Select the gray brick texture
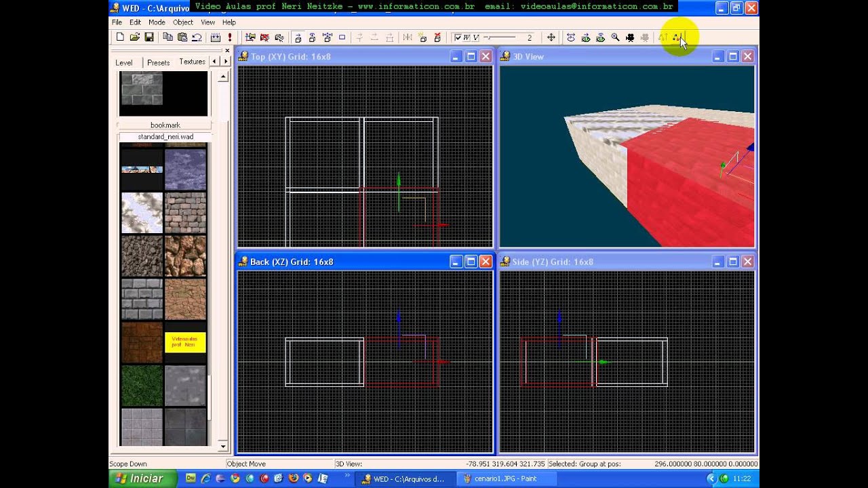 pyautogui.click(x=142, y=299)
